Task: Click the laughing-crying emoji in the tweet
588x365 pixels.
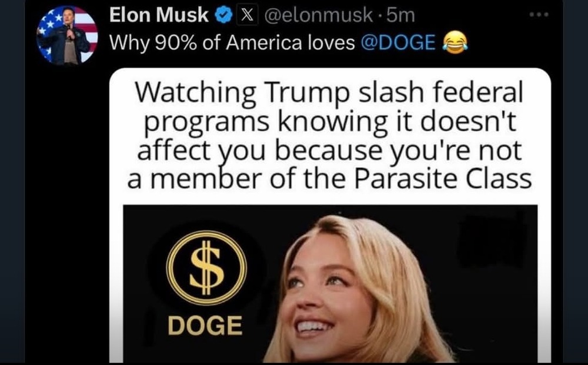Action: pos(455,42)
